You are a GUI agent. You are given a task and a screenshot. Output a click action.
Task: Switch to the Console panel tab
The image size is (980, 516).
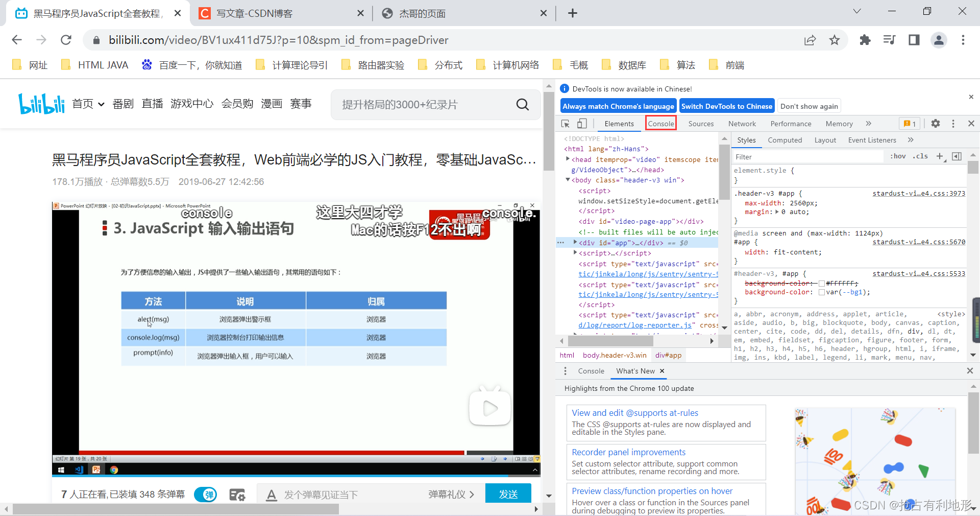point(661,124)
